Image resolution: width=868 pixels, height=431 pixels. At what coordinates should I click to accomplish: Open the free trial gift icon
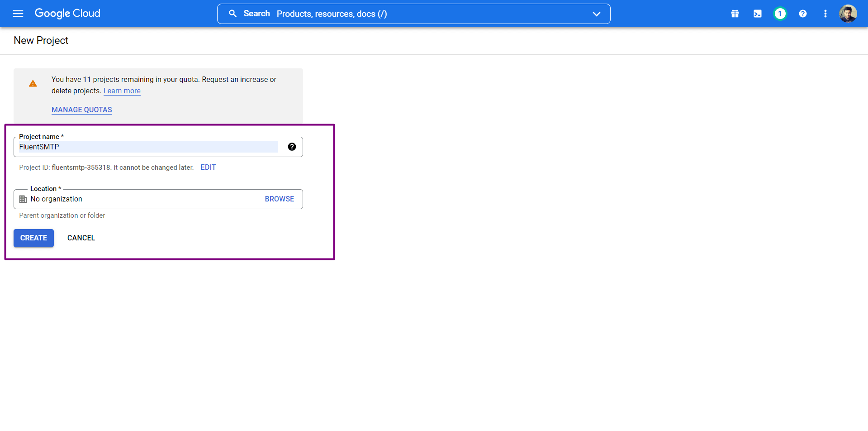click(735, 14)
